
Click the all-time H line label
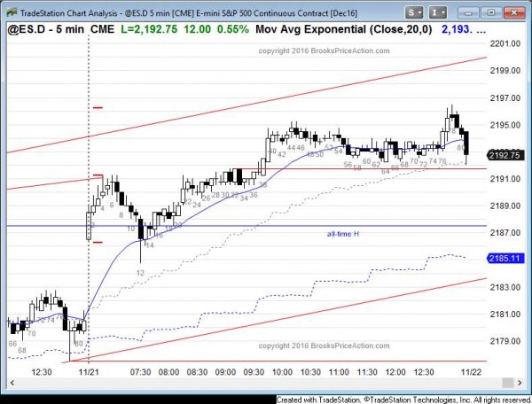[x=342, y=234]
